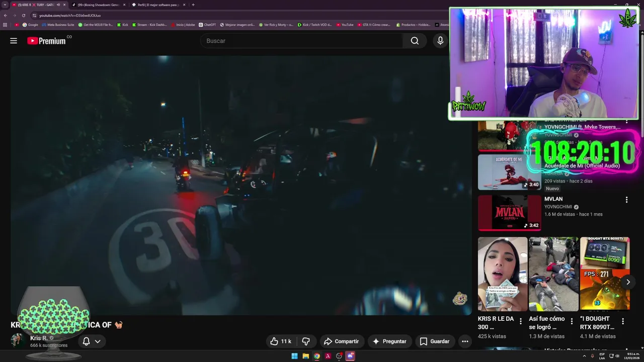Open MVLAN video thumbnail
644x362 pixels.
tap(509, 213)
